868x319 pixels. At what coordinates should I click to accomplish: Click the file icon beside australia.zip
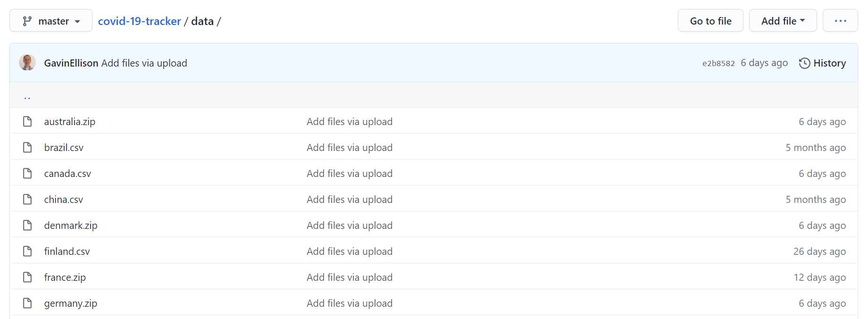pos(27,121)
